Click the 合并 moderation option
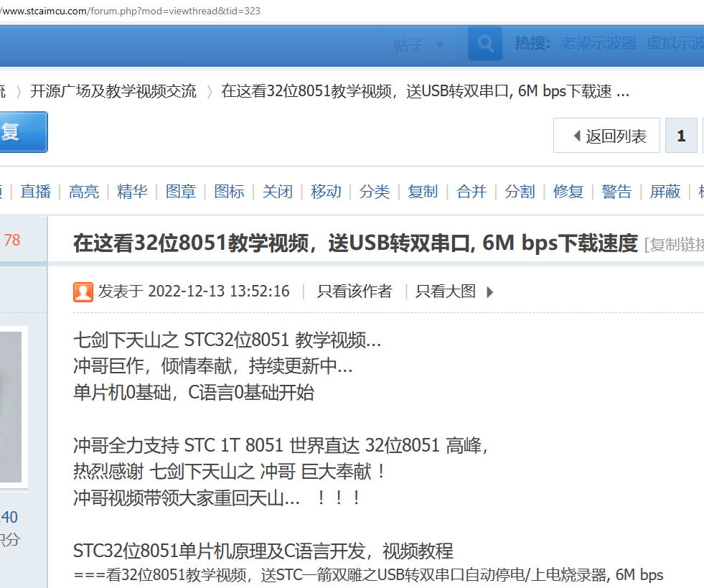Screen dimensions: 704x588 point(471,192)
